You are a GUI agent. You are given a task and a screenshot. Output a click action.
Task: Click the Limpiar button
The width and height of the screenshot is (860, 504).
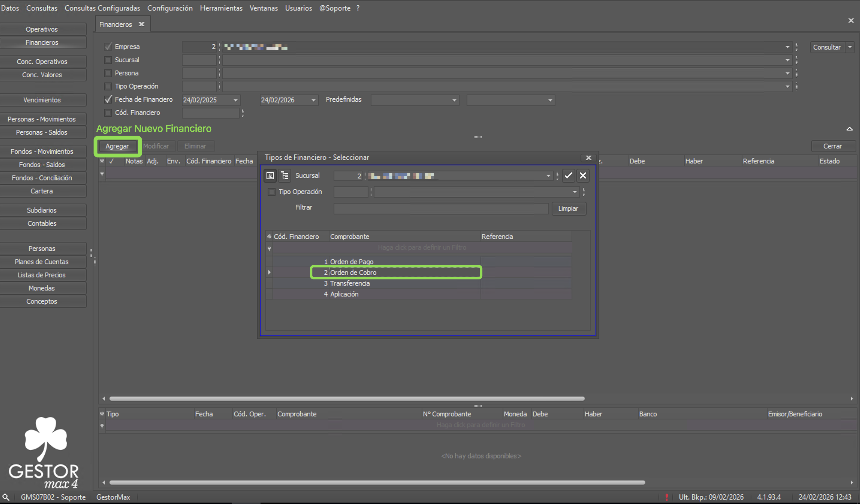568,208
